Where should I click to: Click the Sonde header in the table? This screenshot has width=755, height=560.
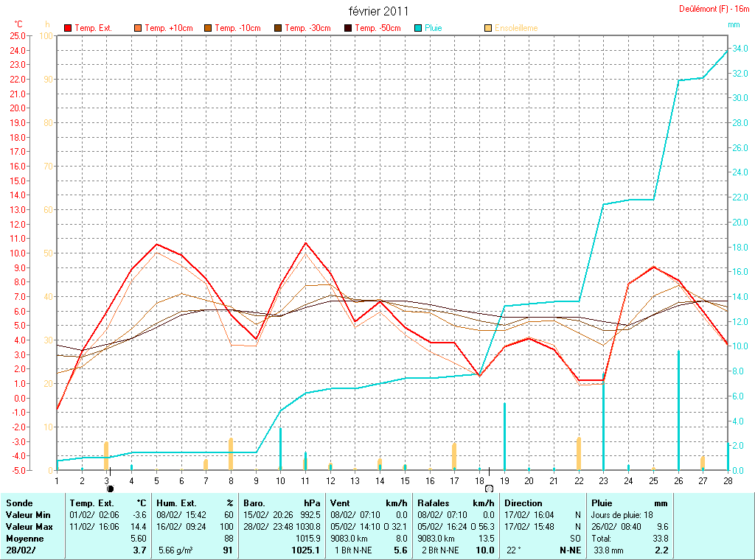click(x=19, y=503)
